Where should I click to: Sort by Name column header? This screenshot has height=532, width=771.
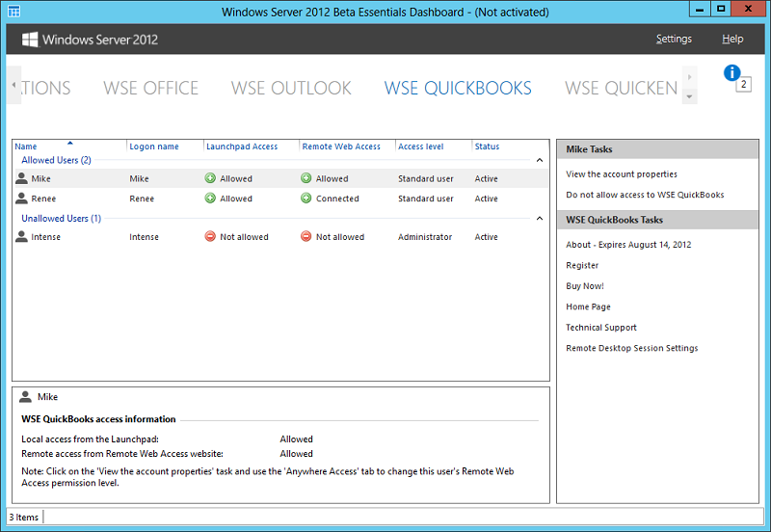(26, 146)
